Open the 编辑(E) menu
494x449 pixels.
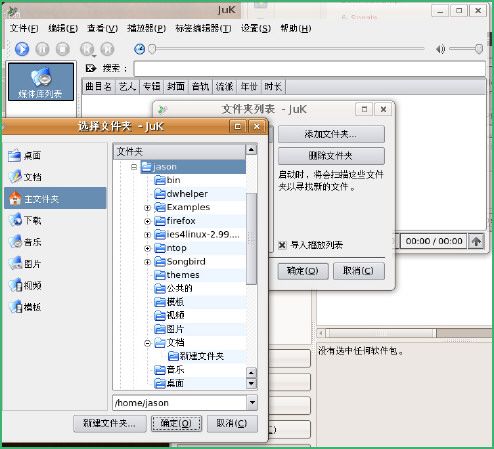coord(63,29)
